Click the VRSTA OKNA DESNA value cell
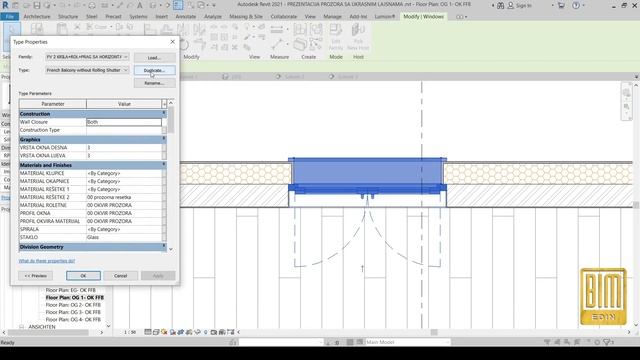 click(124, 147)
